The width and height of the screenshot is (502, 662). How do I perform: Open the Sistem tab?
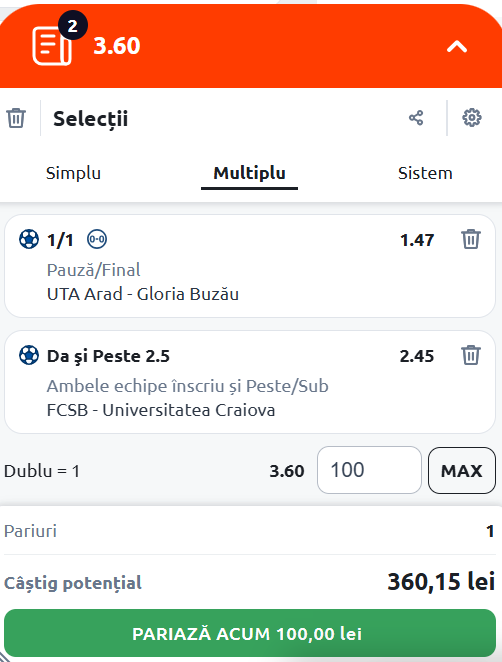(x=425, y=173)
